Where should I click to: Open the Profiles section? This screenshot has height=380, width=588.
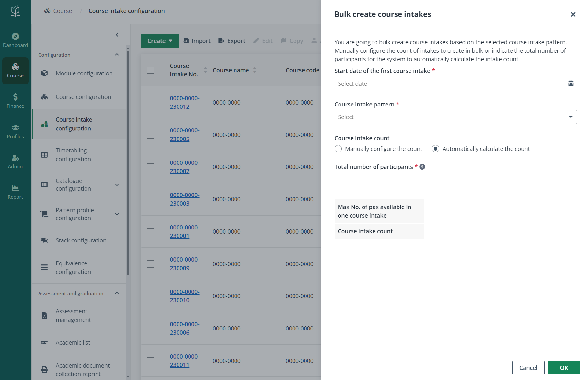tap(15, 131)
